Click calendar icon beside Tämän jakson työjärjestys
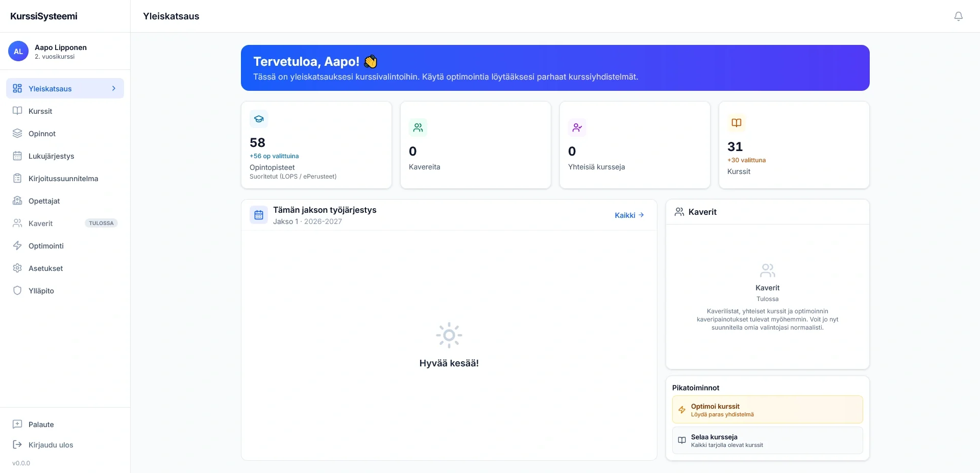Viewport: 980px width, 473px height. (259, 215)
